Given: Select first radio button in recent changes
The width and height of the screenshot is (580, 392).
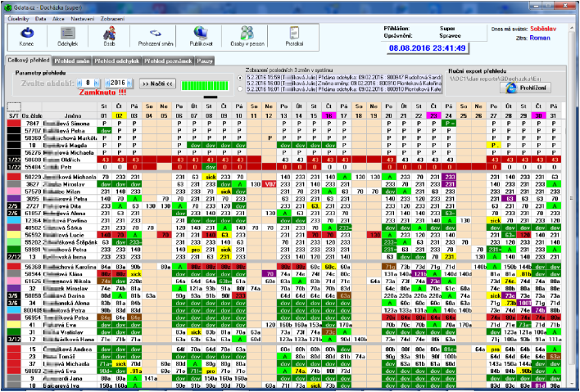Looking at the screenshot, I should 240,78.
